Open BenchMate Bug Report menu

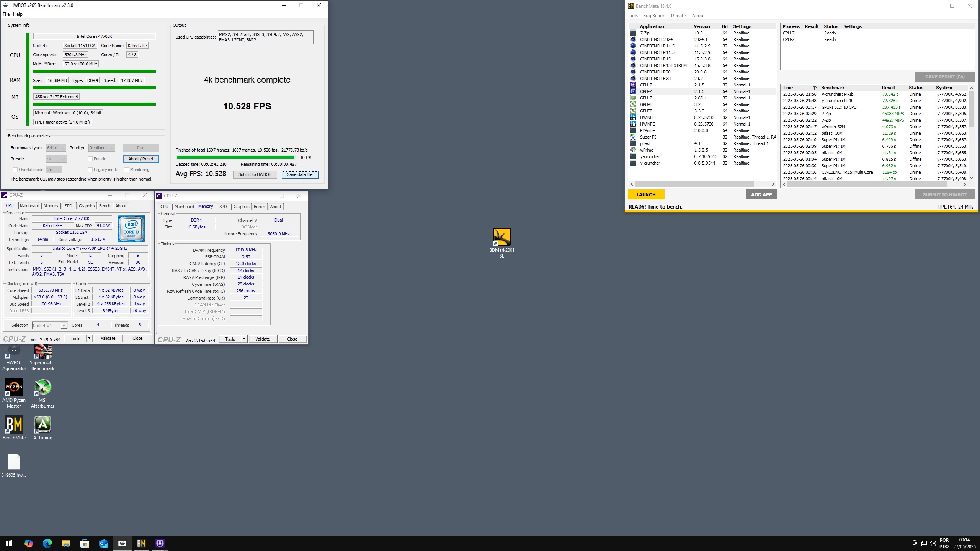click(654, 16)
